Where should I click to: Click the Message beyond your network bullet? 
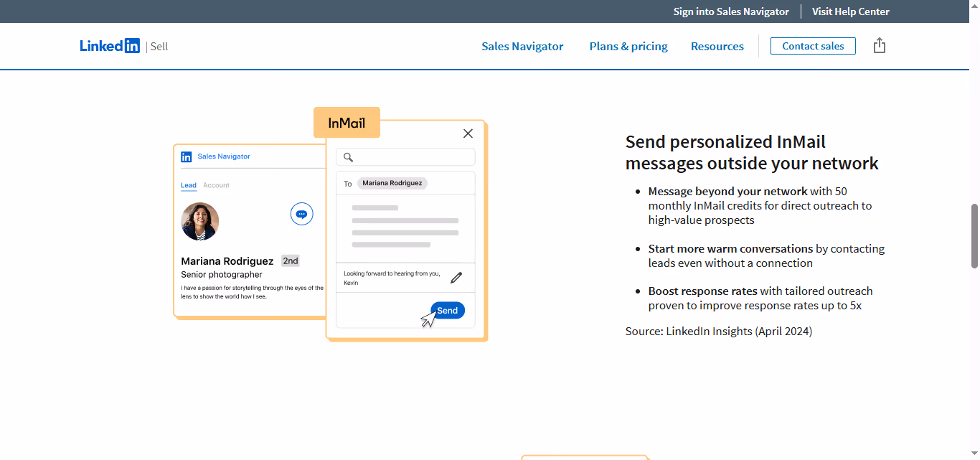coord(760,206)
